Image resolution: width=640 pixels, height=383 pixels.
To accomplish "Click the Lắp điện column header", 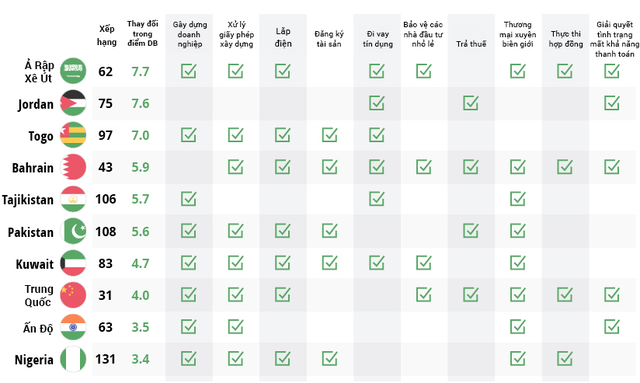I will (283, 37).
